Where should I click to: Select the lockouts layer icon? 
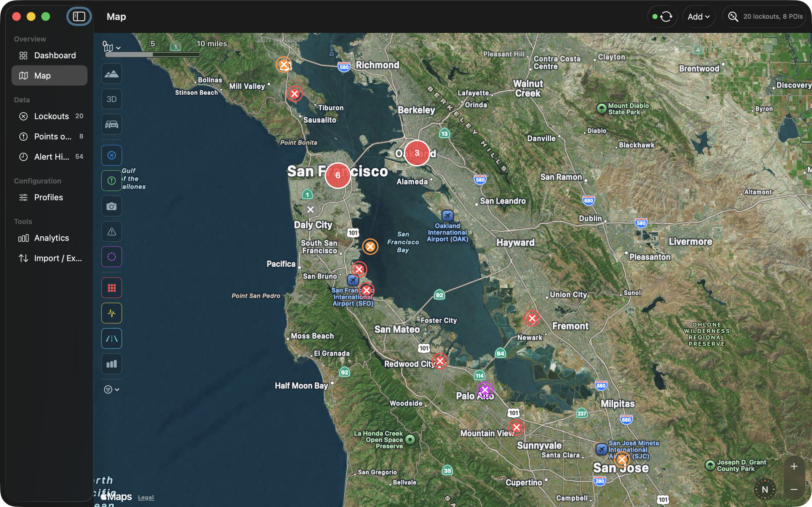[112, 155]
